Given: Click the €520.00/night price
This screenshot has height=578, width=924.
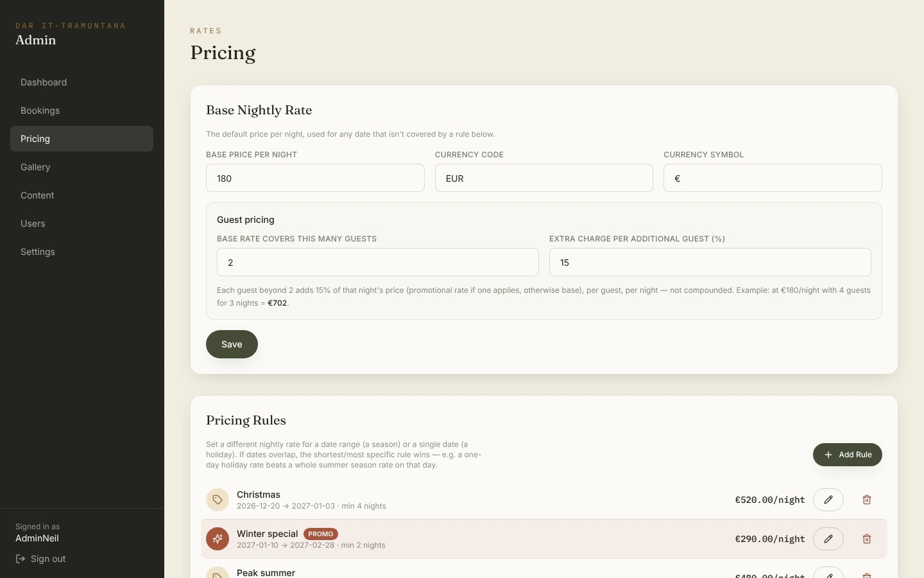Looking at the screenshot, I should click(770, 500).
